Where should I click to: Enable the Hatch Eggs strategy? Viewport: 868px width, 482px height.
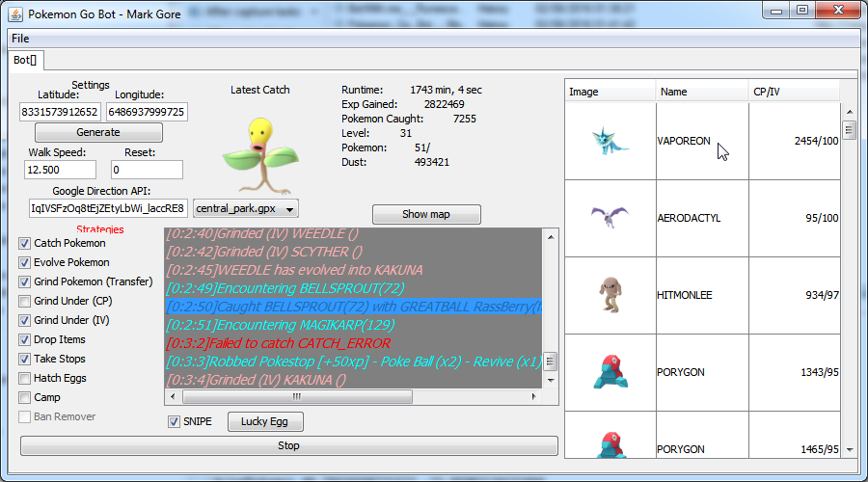25,378
